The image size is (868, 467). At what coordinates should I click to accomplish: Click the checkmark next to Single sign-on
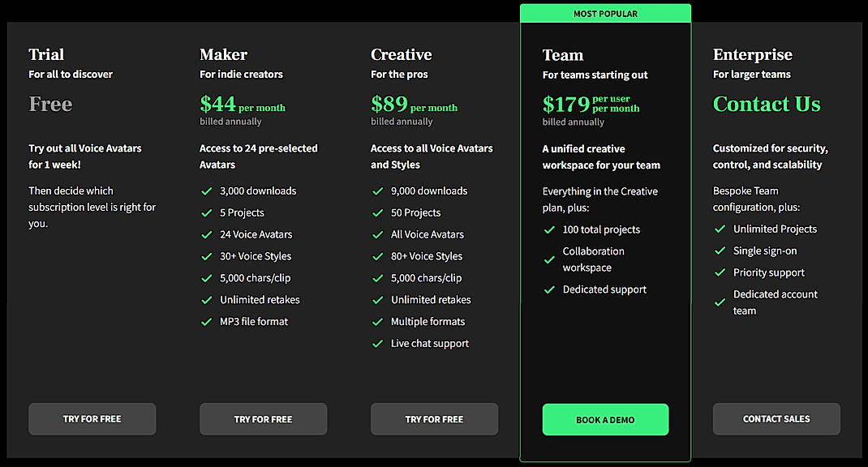[x=720, y=251]
